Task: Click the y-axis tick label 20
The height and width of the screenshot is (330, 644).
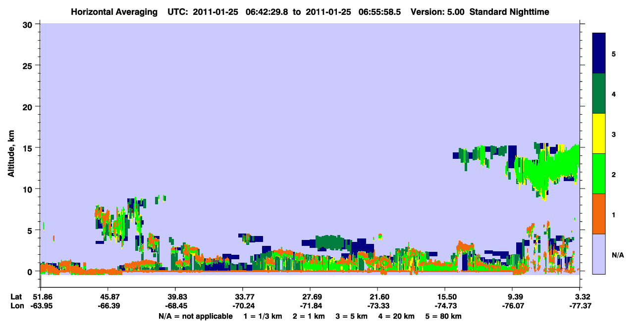Action: (29, 106)
